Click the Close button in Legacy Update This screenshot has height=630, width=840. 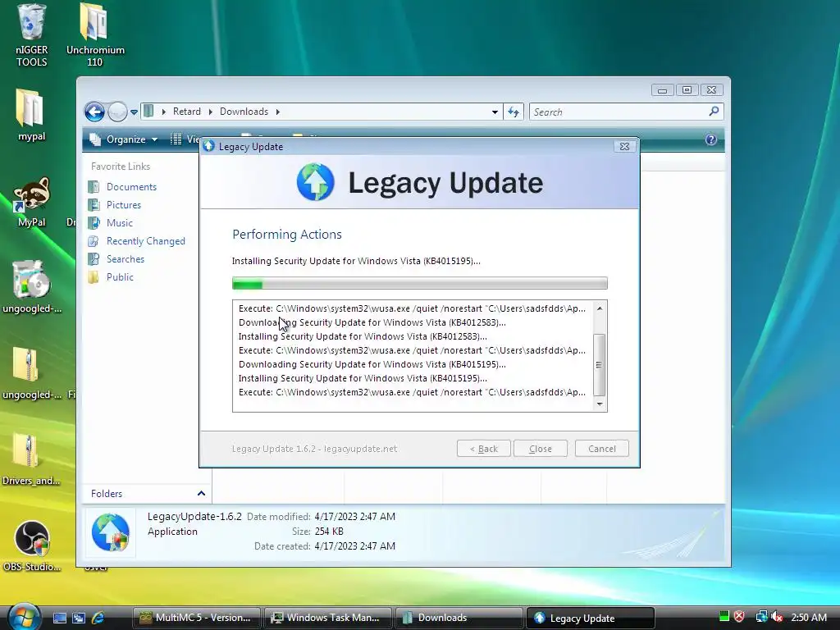pyautogui.click(x=540, y=449)
